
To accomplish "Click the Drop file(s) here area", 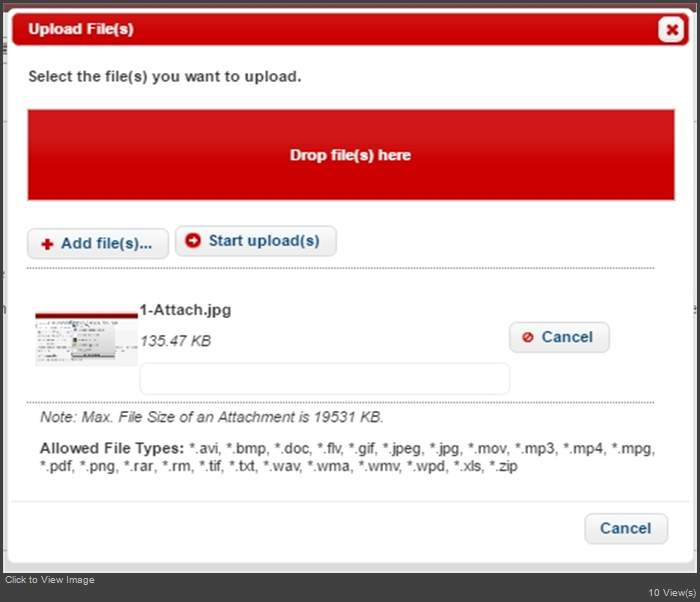I will tap(351, 155).
